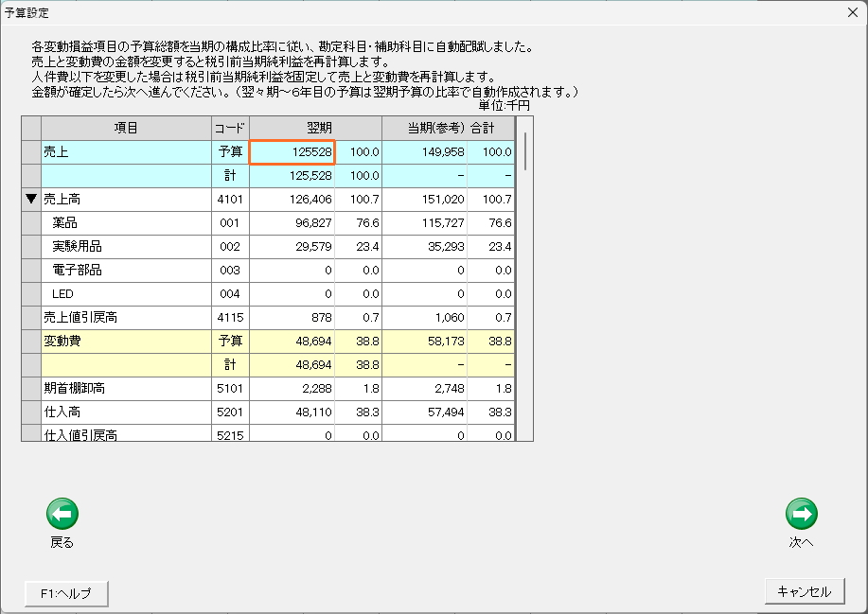This screenshot has height=614, width=868.
Task: Click code cell 4101
Action: [230, 199]
